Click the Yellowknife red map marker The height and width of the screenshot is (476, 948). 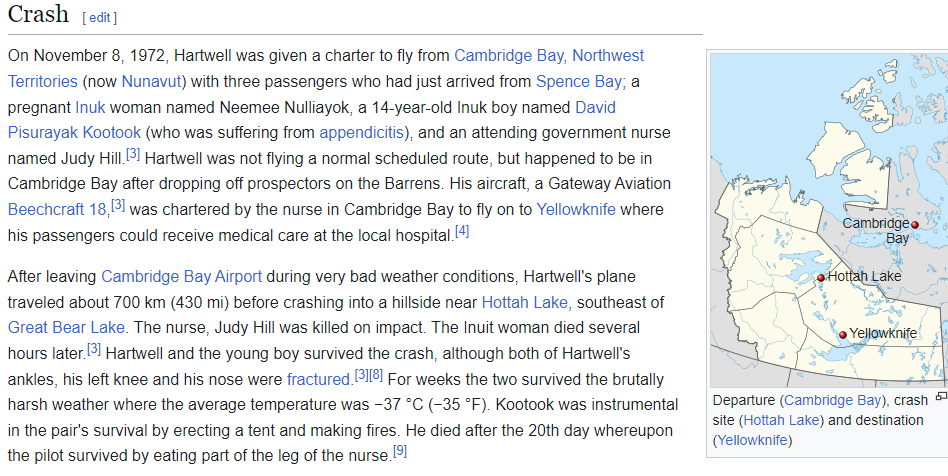(843, 334)
